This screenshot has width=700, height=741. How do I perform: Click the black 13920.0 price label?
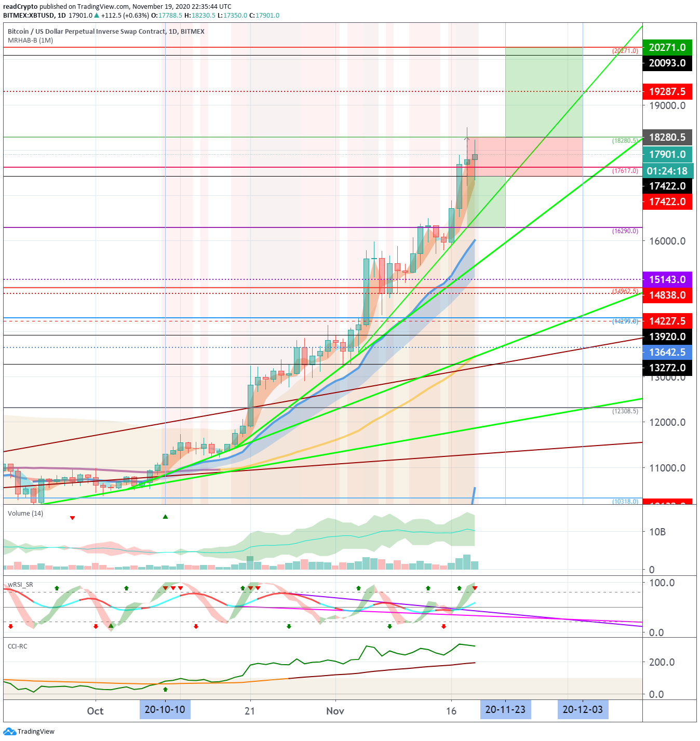point(667,336)
